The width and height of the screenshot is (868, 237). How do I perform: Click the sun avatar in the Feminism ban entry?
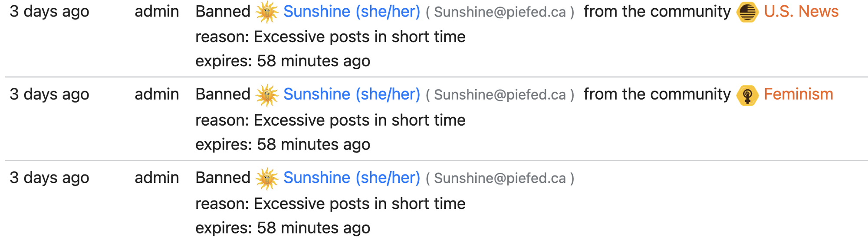(x=267, y=95)
